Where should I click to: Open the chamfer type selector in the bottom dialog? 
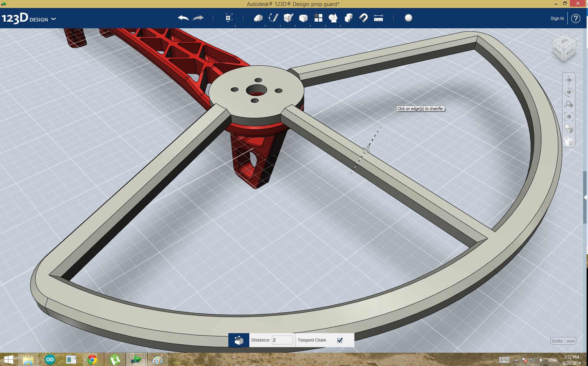(239, 340)
